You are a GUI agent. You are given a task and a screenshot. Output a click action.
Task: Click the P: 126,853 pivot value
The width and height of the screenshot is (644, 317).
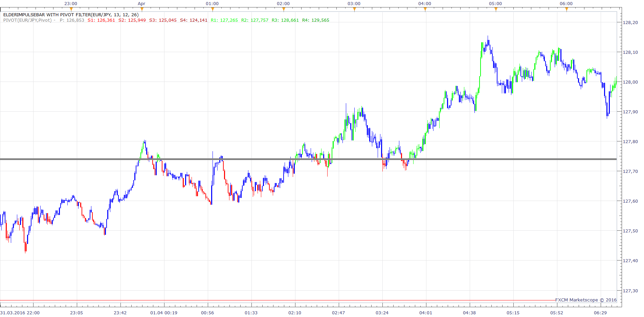pyautogui.click(x=72, y=20)
